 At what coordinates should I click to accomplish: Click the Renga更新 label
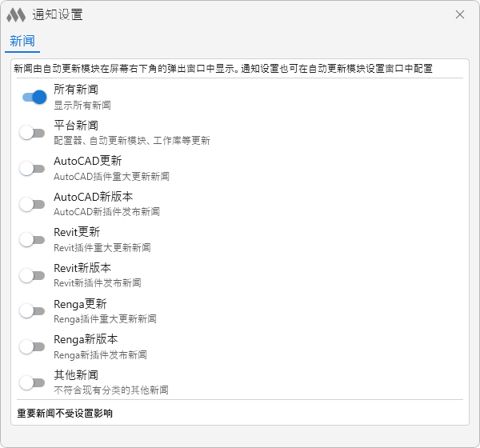(80, 304)
